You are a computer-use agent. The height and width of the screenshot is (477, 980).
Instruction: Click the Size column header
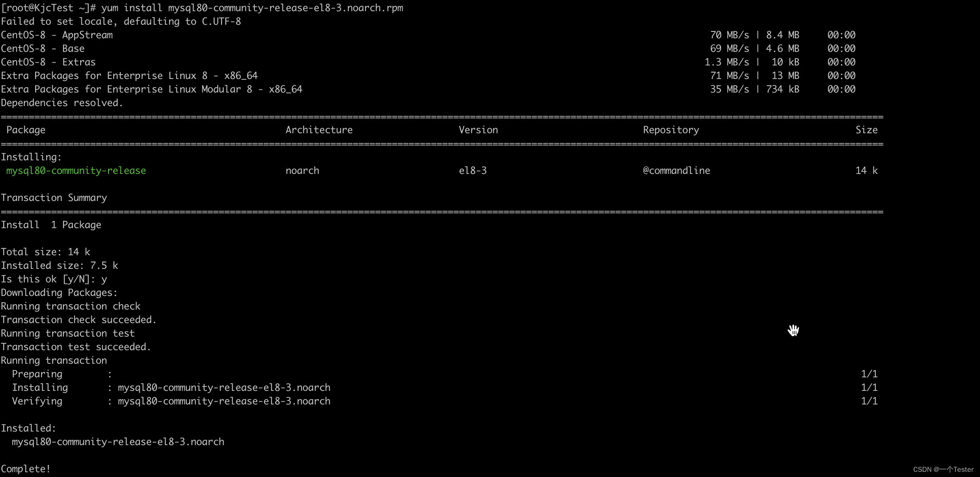866,130
